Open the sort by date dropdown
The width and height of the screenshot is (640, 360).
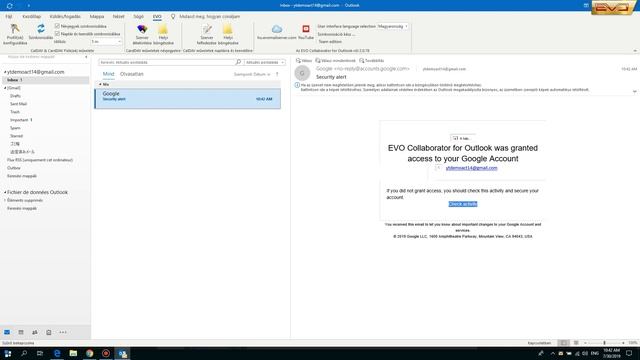click(x=252, y=74)
